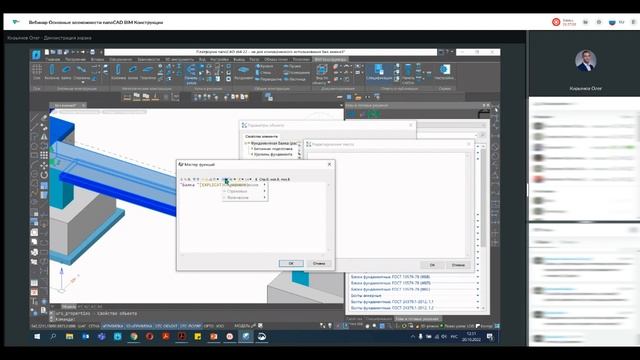Click the Начать сборку ribbon icon
This screenshot has width=640, height=360.
(408, 73)
